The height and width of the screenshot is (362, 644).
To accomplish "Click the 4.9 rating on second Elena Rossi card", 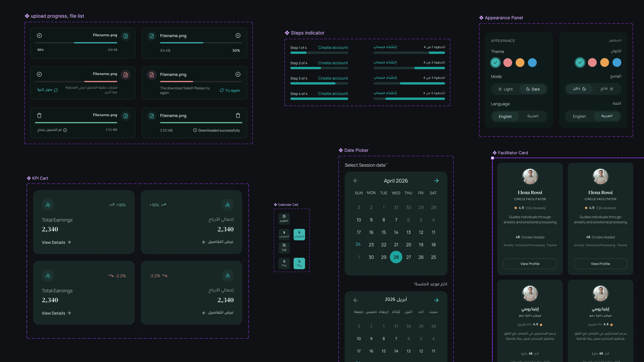I will tap(591, 208).
